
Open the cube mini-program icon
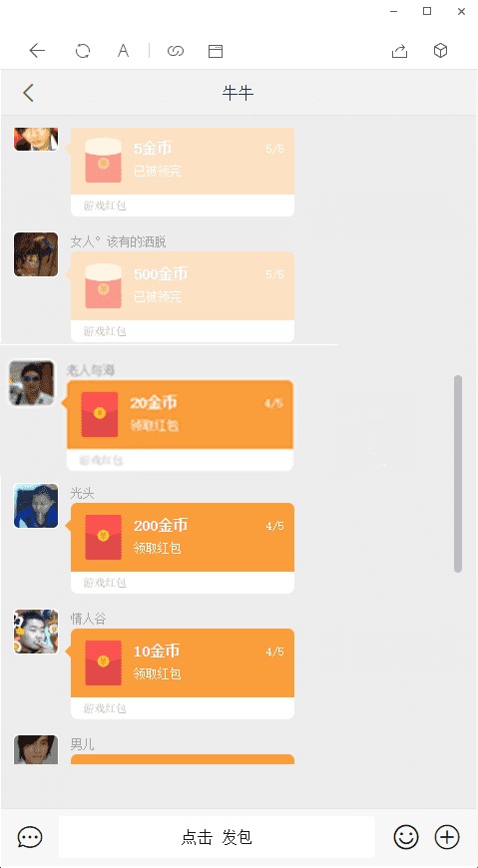(x=440, y=51)
